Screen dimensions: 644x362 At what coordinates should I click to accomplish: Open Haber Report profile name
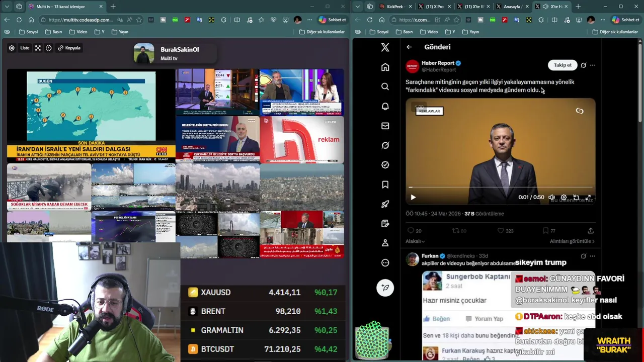tap(438, 63)
